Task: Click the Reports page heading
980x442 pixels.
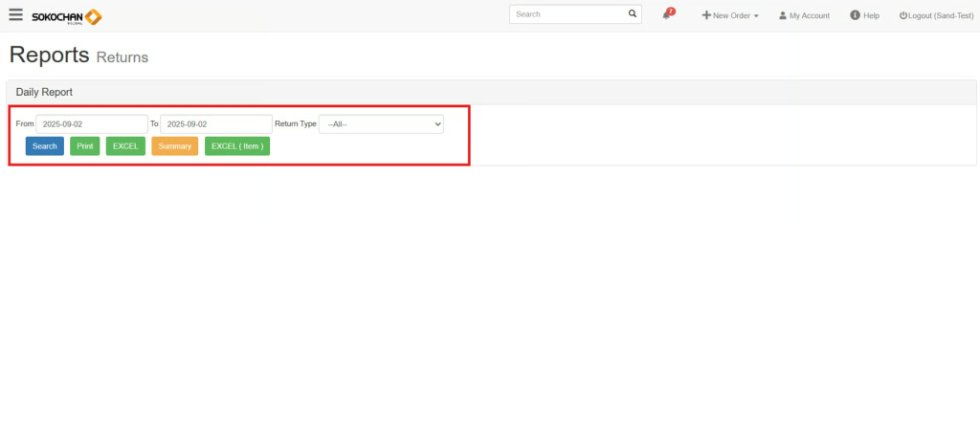Action: tap(49, 55)
